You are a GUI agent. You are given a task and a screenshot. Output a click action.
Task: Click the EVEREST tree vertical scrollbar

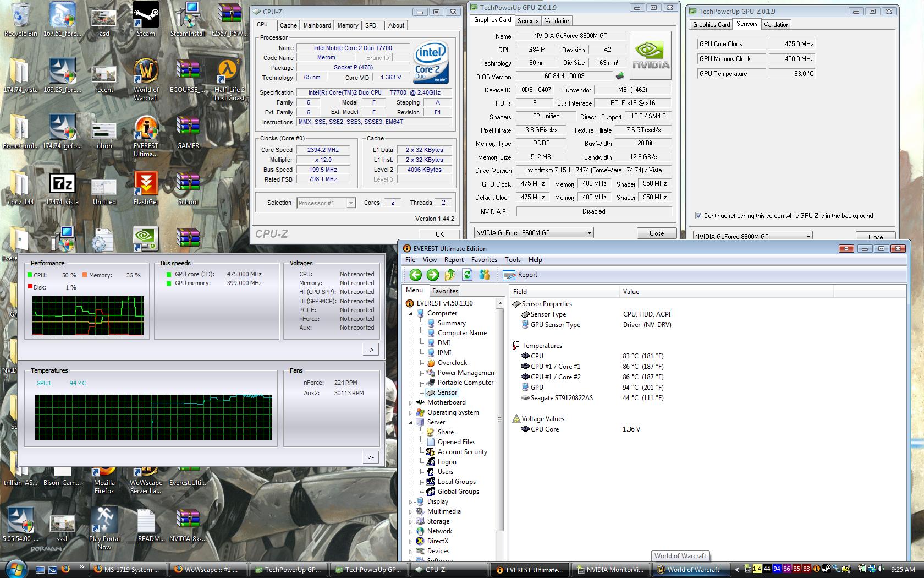499,429
